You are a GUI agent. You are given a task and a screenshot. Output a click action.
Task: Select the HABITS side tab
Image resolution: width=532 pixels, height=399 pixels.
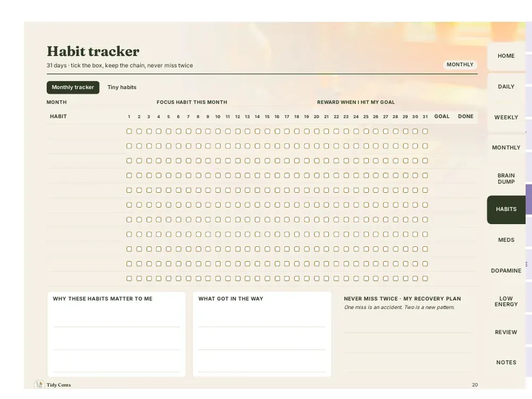[x=506, y=209]
